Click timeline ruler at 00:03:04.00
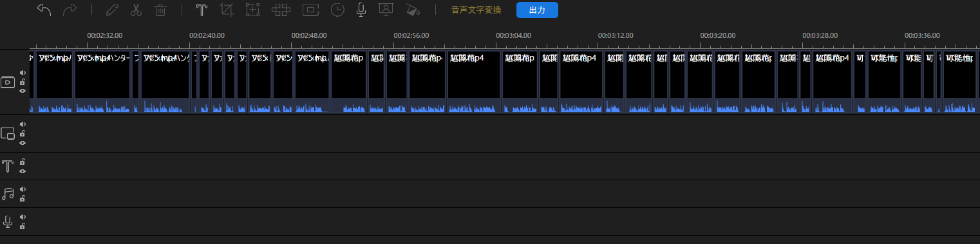Screen dimensions: 980x244 (x=513, y=35)
